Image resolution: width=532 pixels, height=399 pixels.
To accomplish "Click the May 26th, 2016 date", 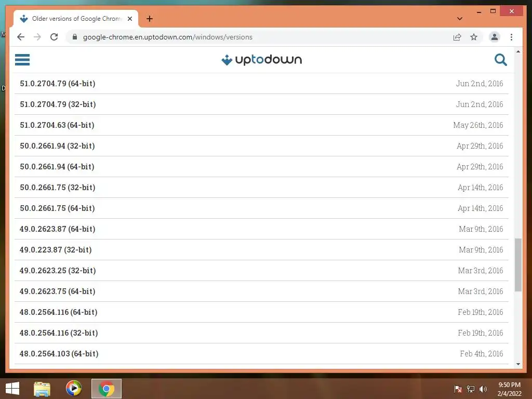I will tap(478, 125).
